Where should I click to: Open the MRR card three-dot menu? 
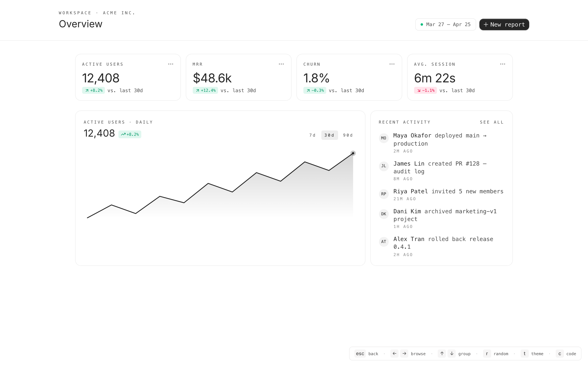(281, 64)
